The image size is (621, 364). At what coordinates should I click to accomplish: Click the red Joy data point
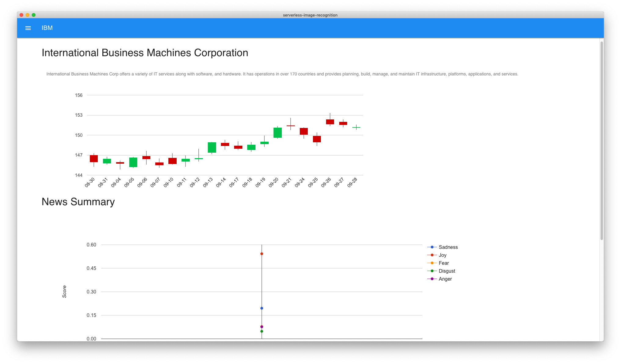pos(262,254)
